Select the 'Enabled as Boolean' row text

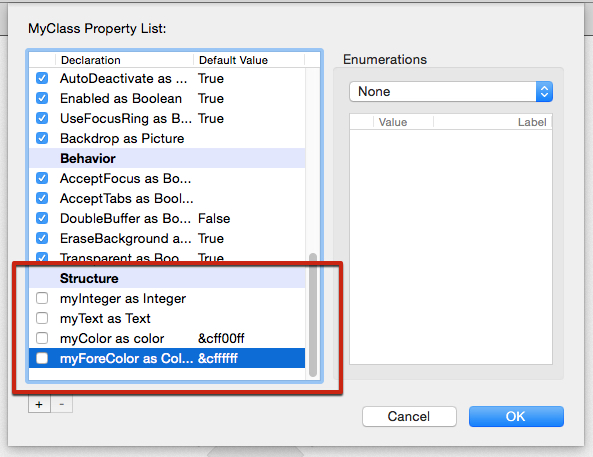tap(121, 98)
